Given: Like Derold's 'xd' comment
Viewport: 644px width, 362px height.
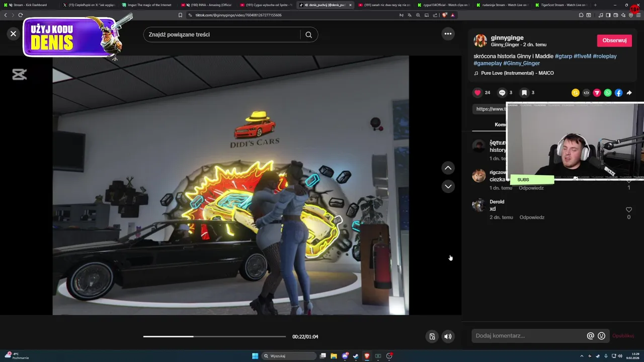Looking at the screenshot, I should [628, 210].
